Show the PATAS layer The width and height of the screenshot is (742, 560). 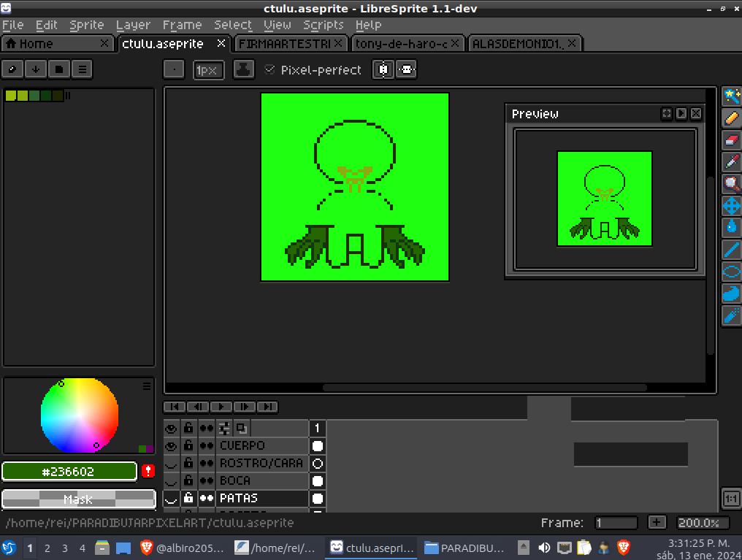172,498
